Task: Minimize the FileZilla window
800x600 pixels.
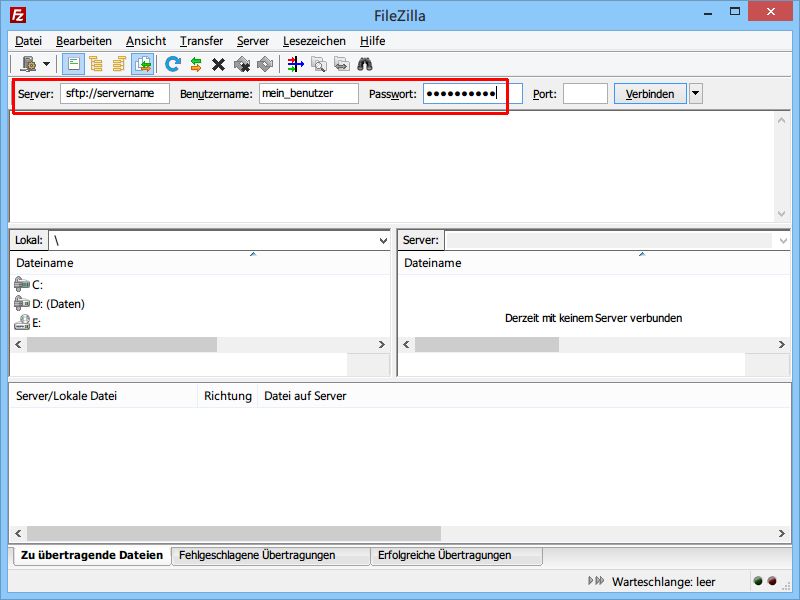Action: coord(708,13)
